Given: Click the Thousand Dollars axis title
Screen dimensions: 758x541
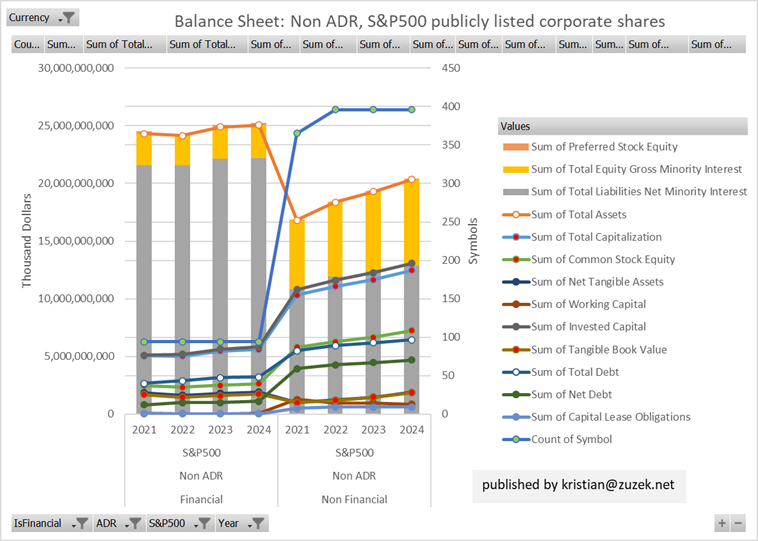Looking at the screenshot, I should coord(29,237).
